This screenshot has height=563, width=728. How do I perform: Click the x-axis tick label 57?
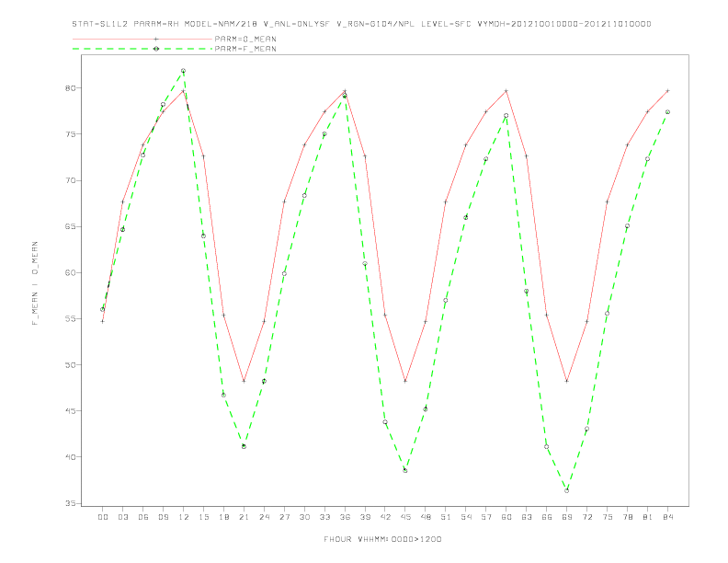click(x=486, y=517)
